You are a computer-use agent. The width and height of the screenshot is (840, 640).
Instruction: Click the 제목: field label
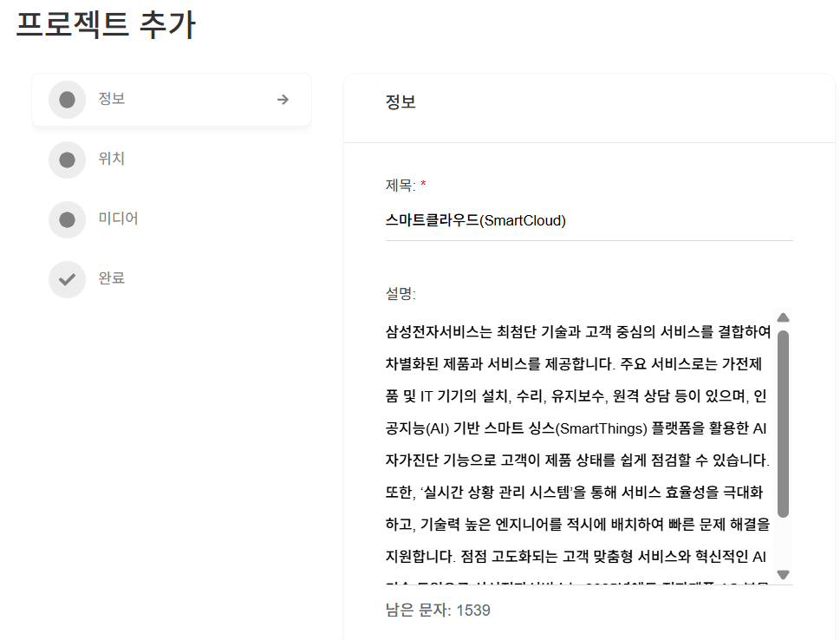point(400,185)
